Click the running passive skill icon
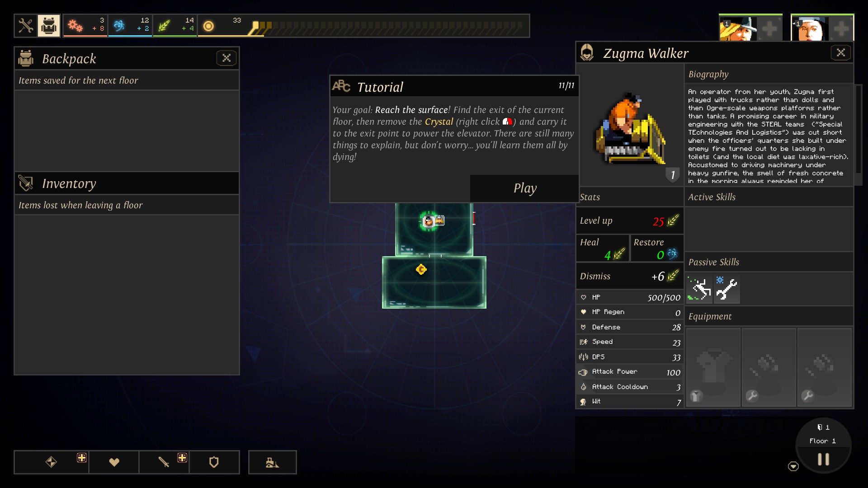 coord(699,289)
